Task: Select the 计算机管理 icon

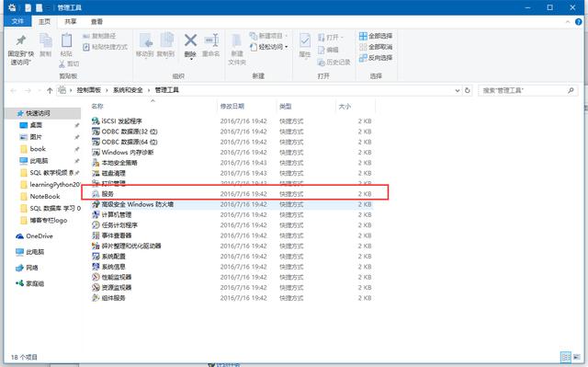Action: pos(96,214)
